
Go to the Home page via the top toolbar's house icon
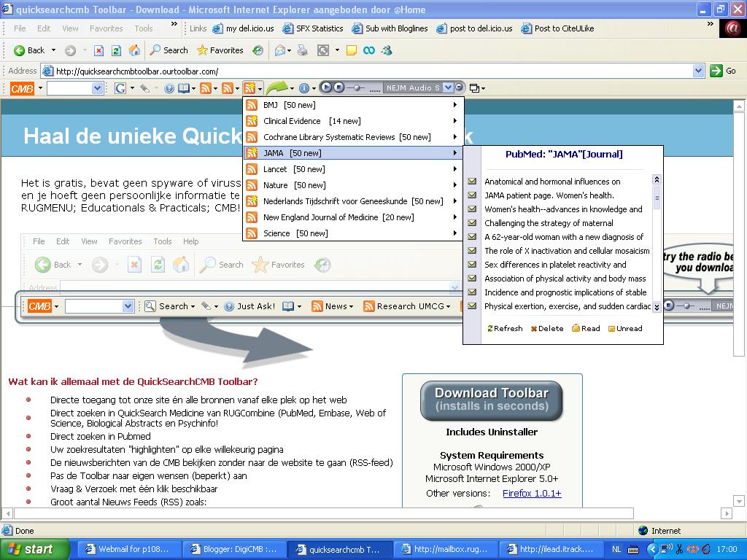click(135, 50)
